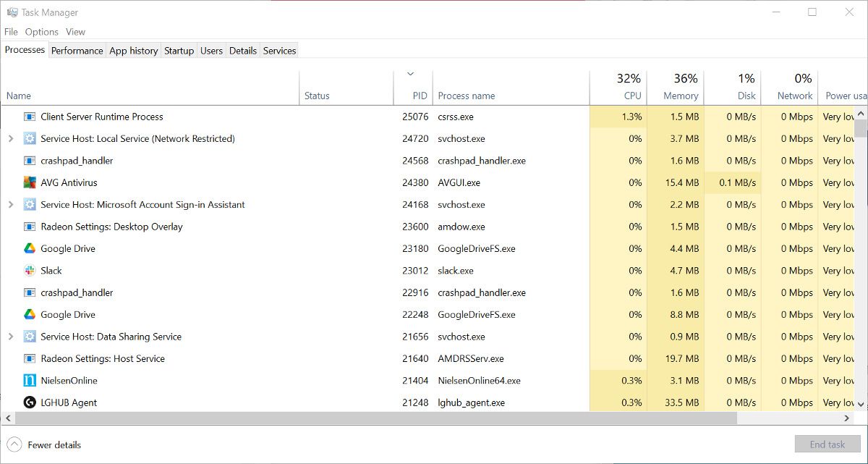
Task: Expand Service Host: Local Service (Network Restricted)
Action: 11,138
